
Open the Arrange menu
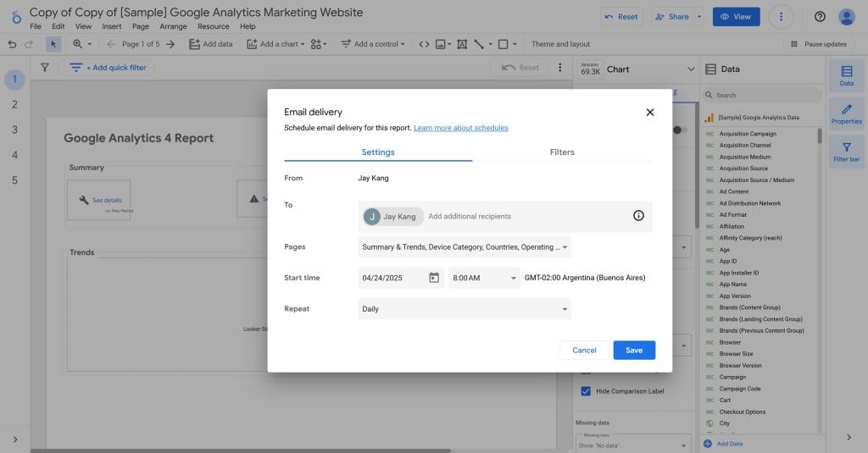click(173, 26)
